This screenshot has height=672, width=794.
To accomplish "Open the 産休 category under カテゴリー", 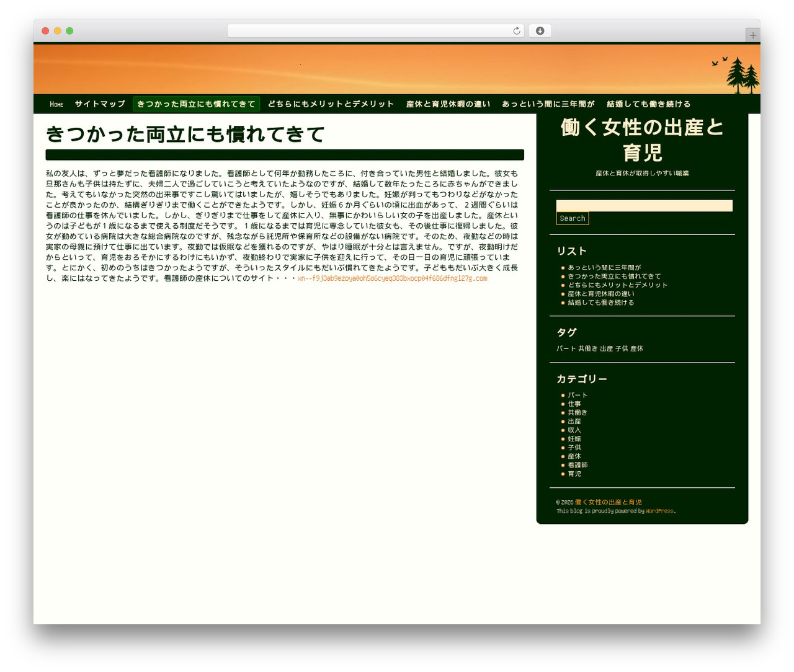I will [x=574, y=456].
